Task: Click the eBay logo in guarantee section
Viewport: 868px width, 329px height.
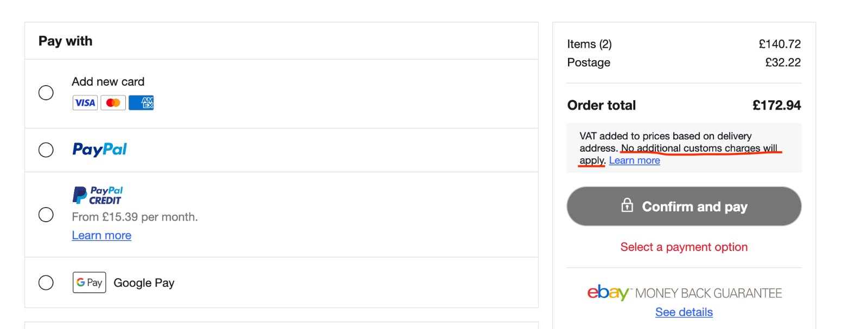Action: click(608, 293)
